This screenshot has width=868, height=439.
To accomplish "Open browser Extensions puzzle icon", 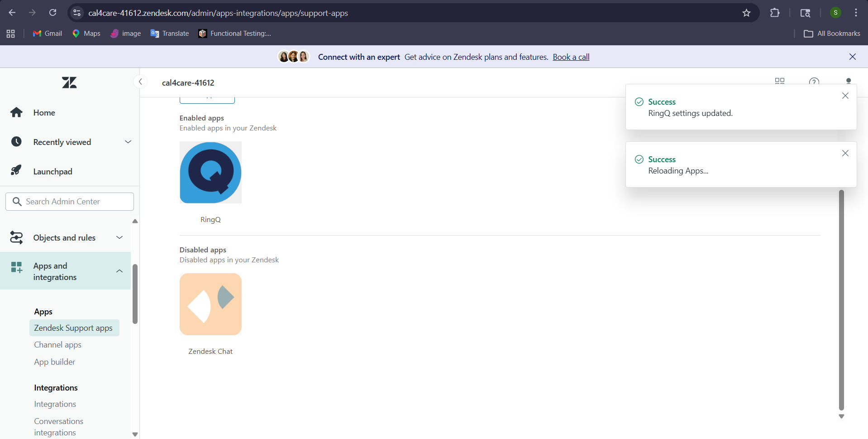I will (775, 13).
